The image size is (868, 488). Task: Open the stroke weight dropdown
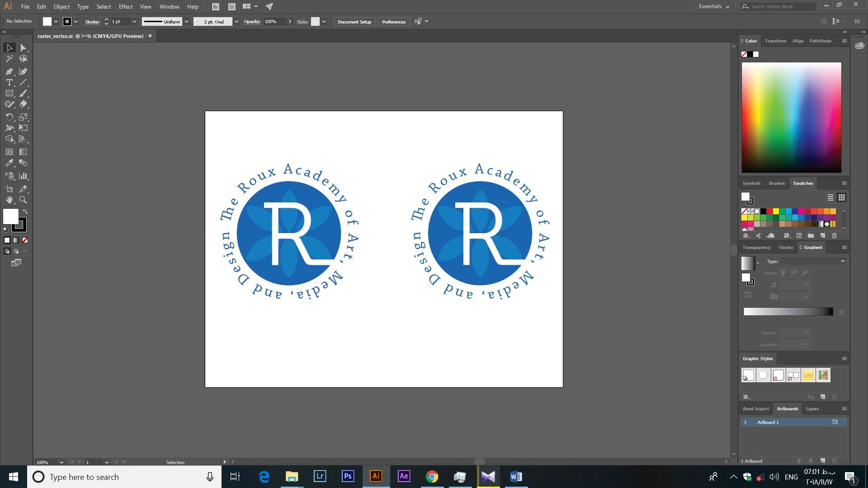coord(134,22)
